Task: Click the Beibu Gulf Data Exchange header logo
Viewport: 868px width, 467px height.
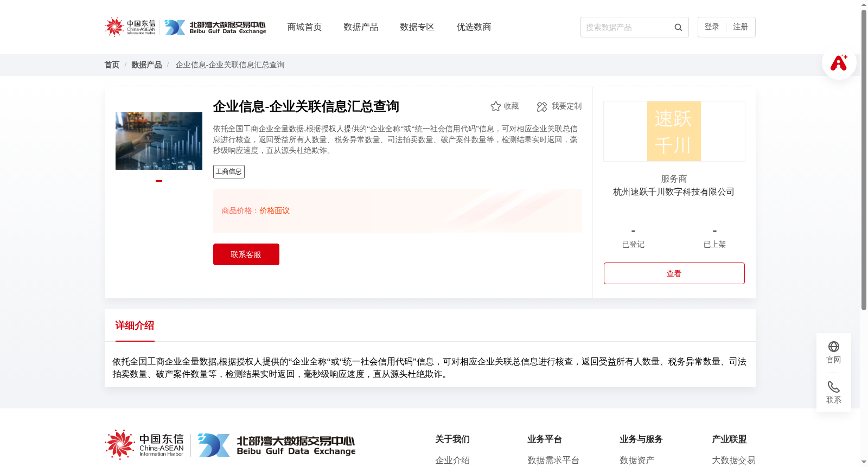Action: pyautogui.click(x=215, y=28)
